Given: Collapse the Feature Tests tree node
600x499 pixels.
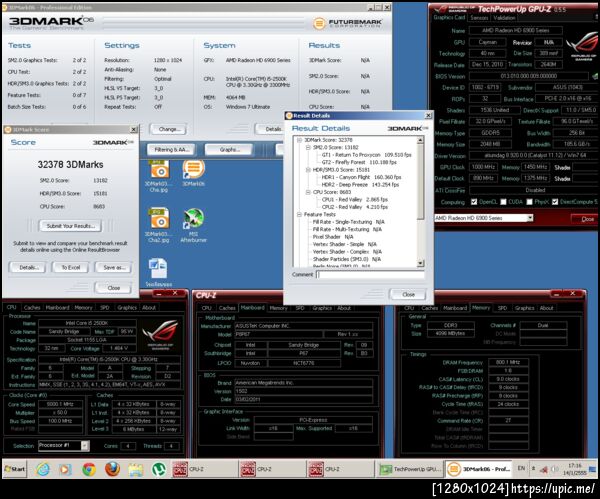Looking at the screenshot, I should pos(300,215).
